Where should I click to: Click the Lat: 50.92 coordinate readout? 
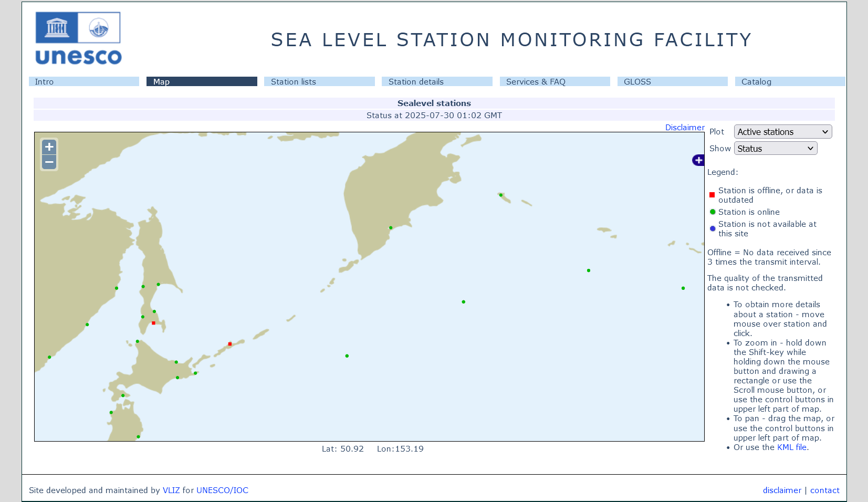click(343, 449)
